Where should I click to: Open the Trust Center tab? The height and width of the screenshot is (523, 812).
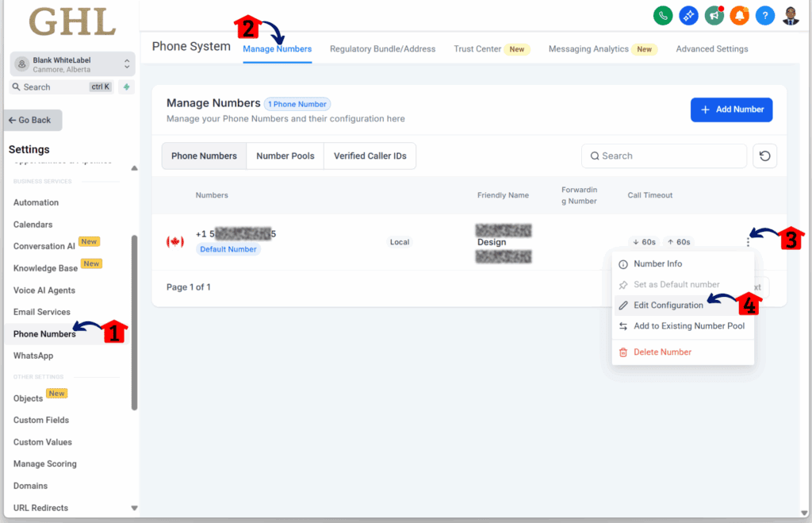[492, 48]
